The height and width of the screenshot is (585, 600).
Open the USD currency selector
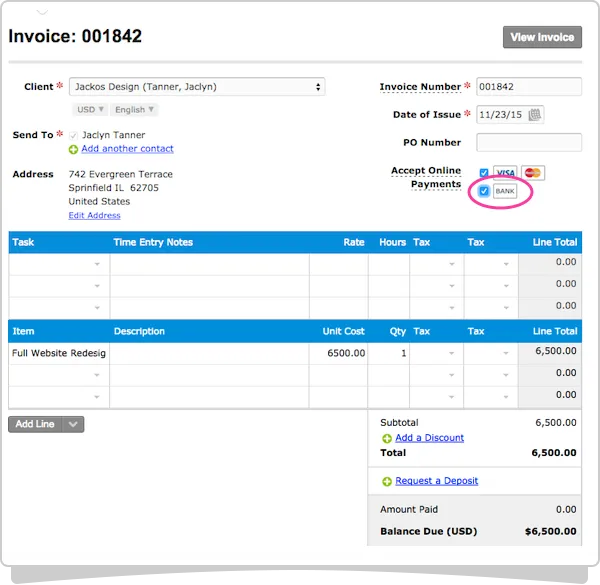89,110
